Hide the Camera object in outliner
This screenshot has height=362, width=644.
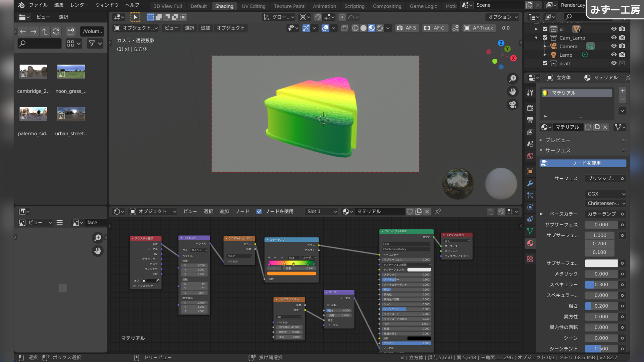614,46
